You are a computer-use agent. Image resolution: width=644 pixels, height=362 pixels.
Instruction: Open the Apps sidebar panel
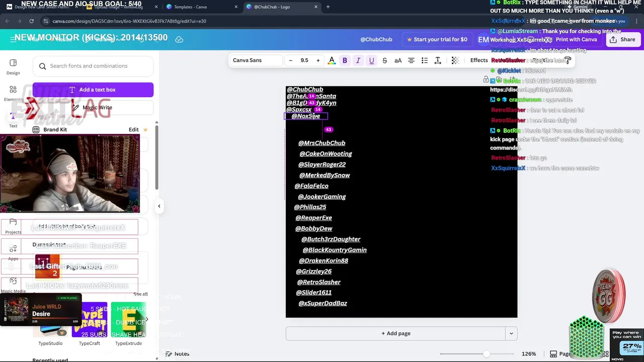[13, 252]
